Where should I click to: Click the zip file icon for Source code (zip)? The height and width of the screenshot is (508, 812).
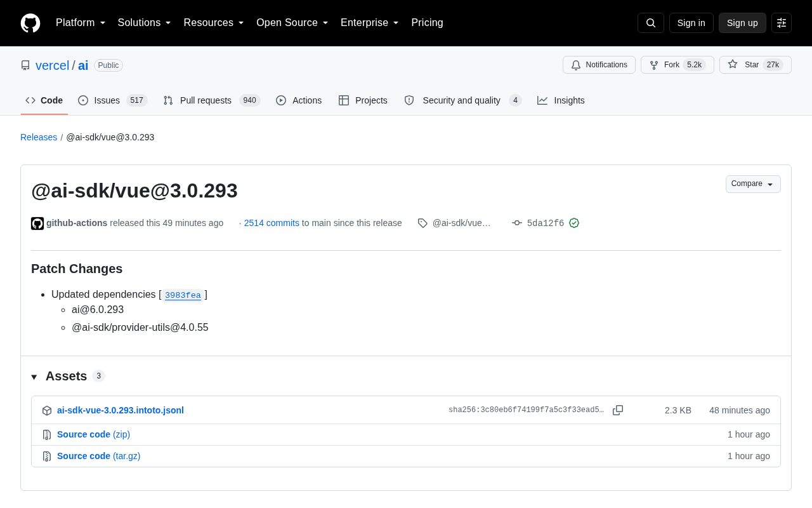point(47,435)
